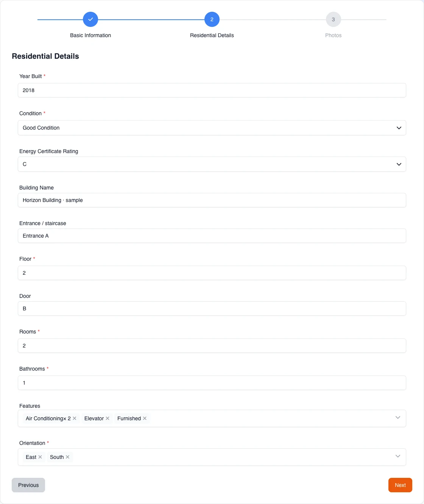Click the Building Name input field
This screenshot has width=424, height=504.
[212, 200]
